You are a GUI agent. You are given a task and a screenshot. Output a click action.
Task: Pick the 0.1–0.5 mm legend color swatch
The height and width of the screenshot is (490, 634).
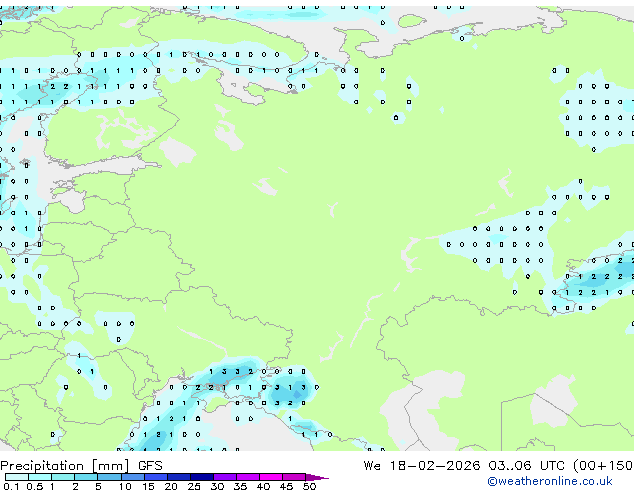click(17, 477)
